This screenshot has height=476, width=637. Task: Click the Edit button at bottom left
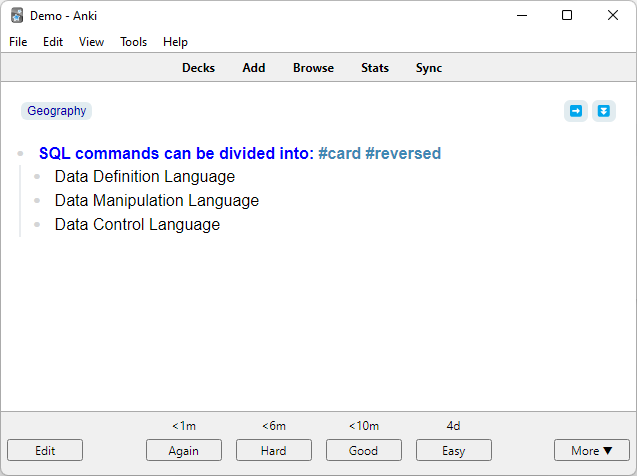pos(45,451)
